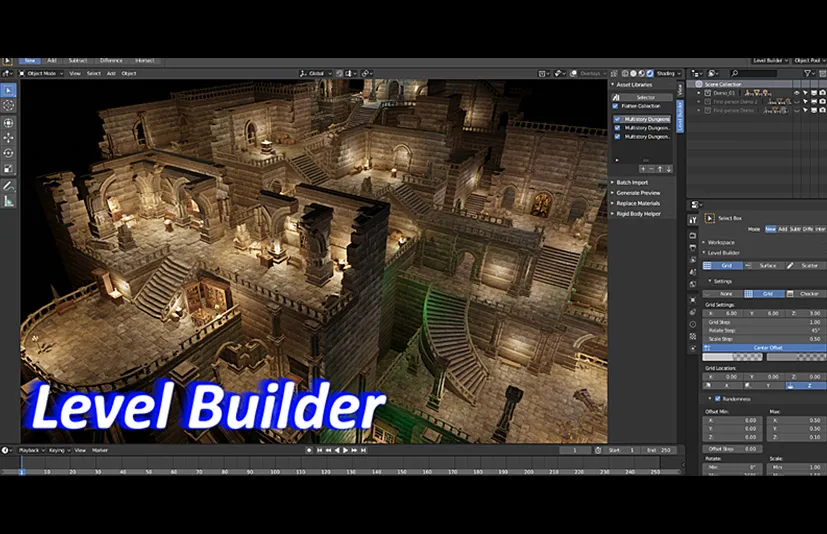Screen dimensions: 827x534
Task: Open the outliner filter dropdown
Action: [809, 73]
